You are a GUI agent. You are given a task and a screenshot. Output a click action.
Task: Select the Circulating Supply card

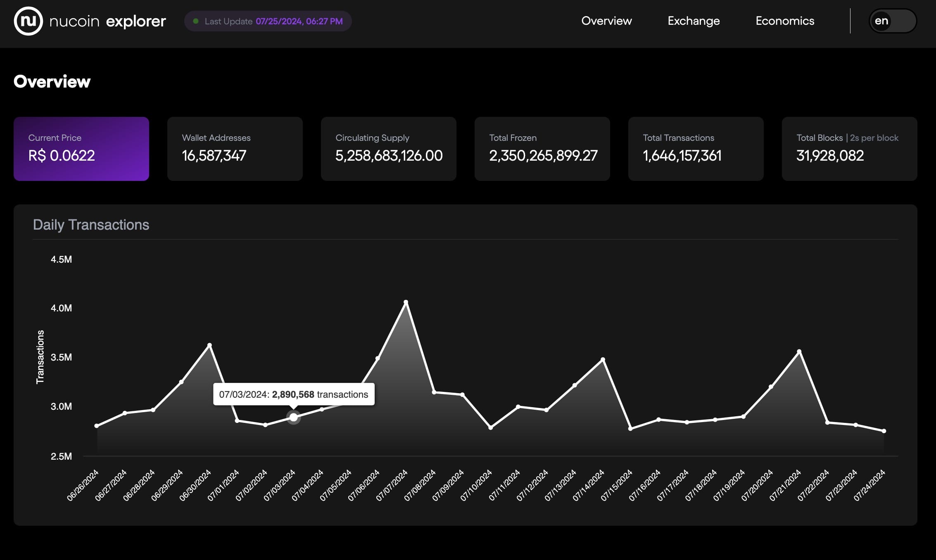click(x=388, y=149)
